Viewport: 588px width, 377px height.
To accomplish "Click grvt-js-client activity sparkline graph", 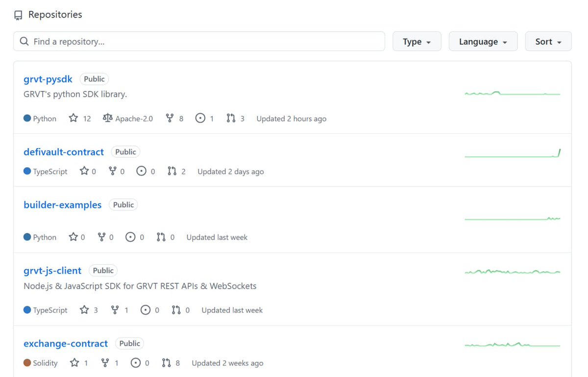I will [512, 272].
